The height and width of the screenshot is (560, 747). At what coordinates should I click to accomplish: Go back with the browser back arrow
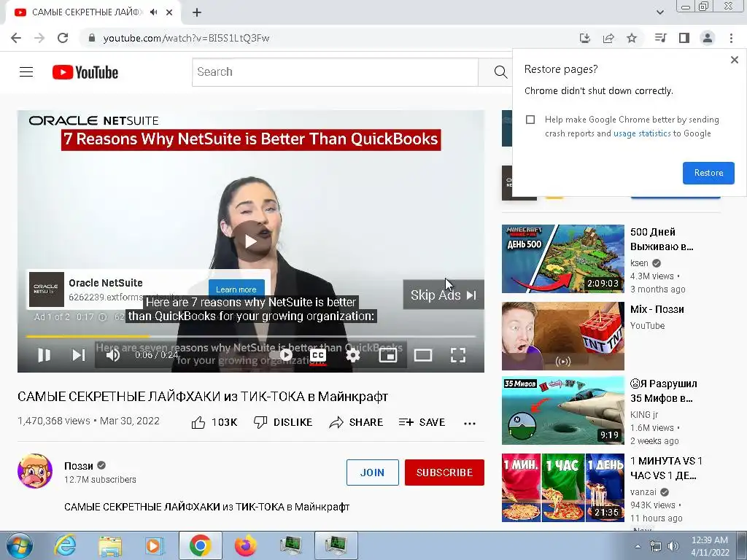[x=16, y=38]
